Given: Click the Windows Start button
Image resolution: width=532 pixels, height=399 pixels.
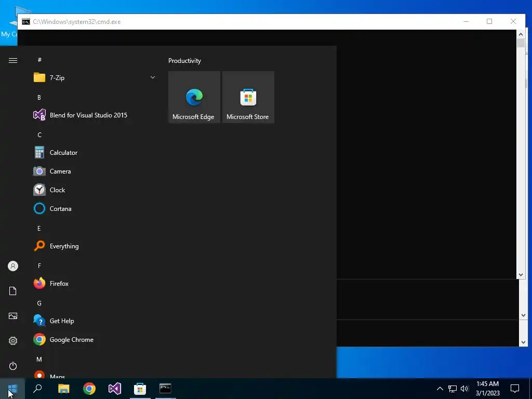Looking at the screenshot, I should point(12,389).
